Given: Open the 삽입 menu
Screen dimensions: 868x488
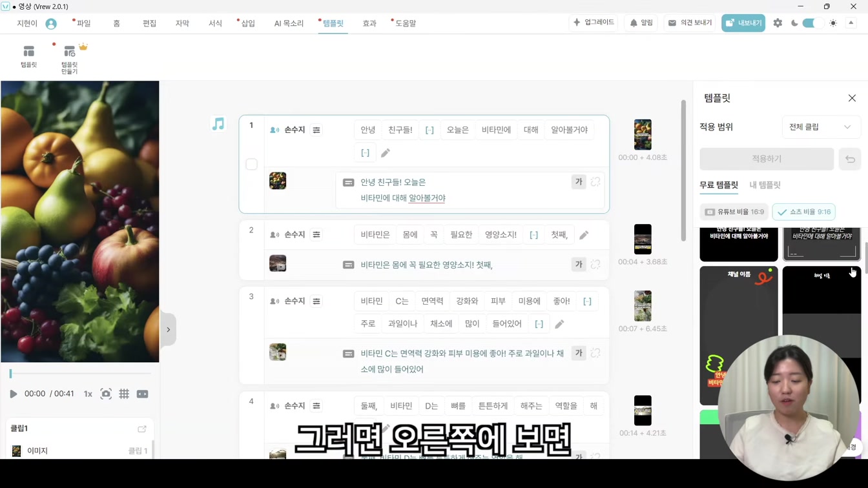Looking at the screenshot, I should point(247,23).
